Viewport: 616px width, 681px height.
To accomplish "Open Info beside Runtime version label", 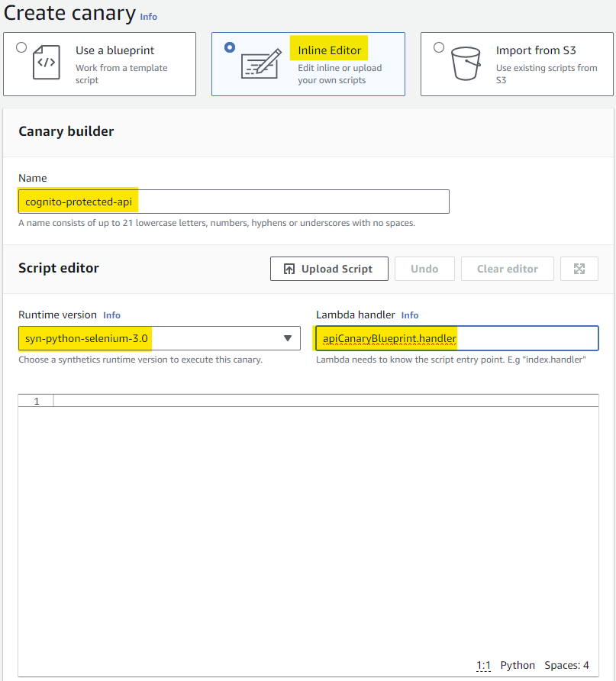I will [x=111, y=315].
